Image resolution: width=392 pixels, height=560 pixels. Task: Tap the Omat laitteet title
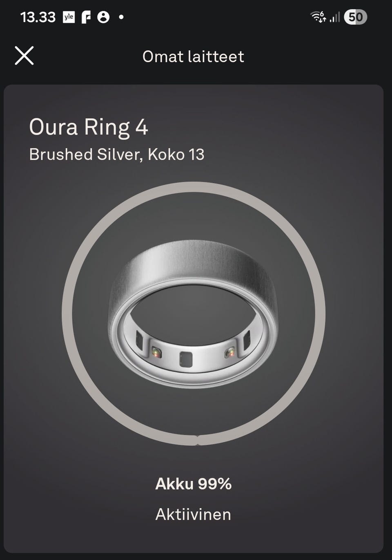tap(193, 56)
